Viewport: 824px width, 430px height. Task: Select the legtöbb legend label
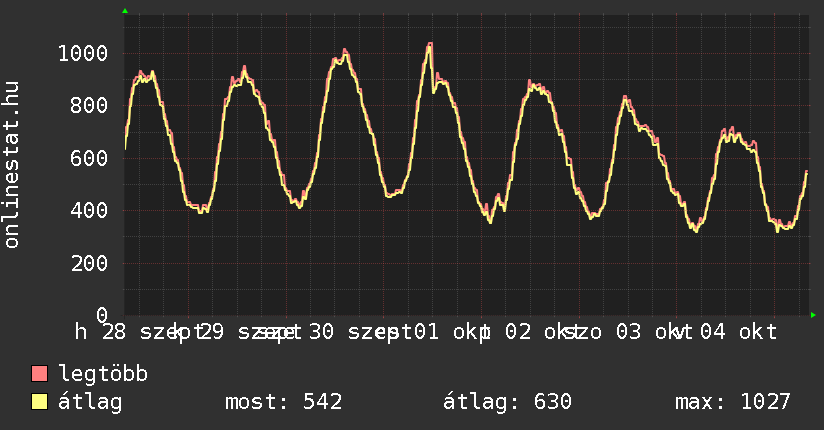click(x=103, y=374)
